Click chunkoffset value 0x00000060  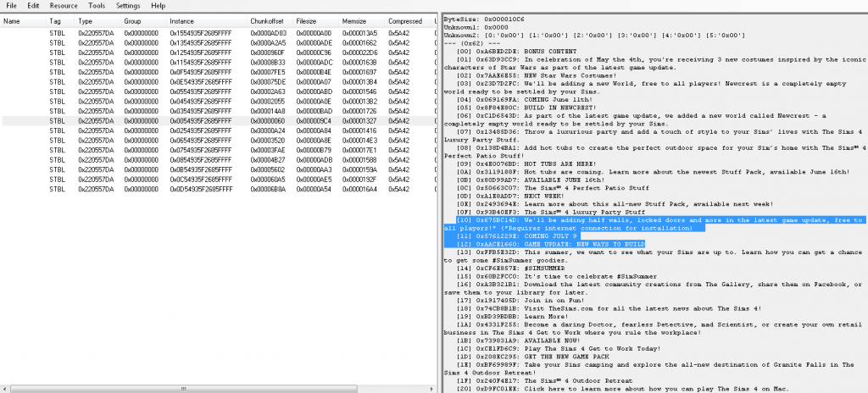click(269, 120)
